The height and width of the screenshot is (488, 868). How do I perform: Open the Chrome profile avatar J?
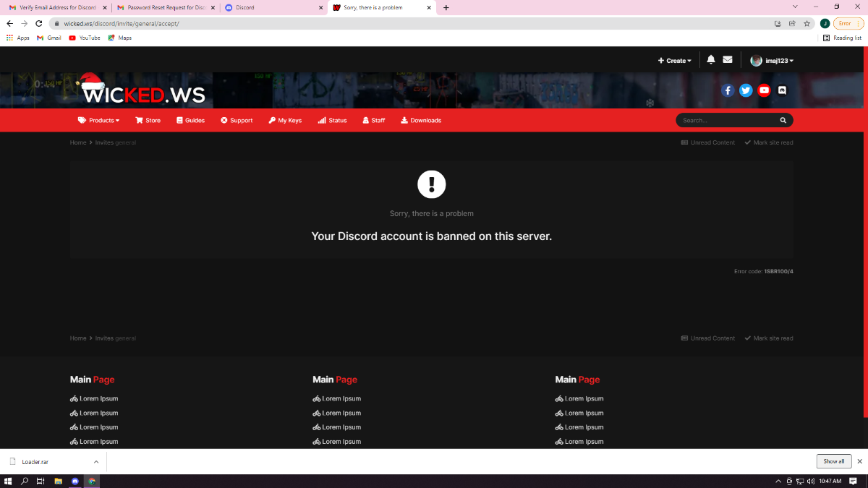coord(825,23)
